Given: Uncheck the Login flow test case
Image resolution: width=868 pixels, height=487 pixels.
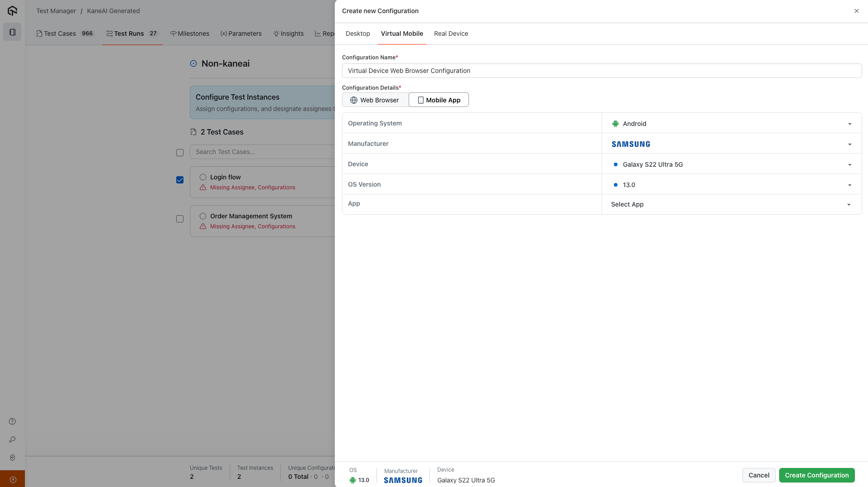Looking at the screenshot, I should click(x=179, y=180).
